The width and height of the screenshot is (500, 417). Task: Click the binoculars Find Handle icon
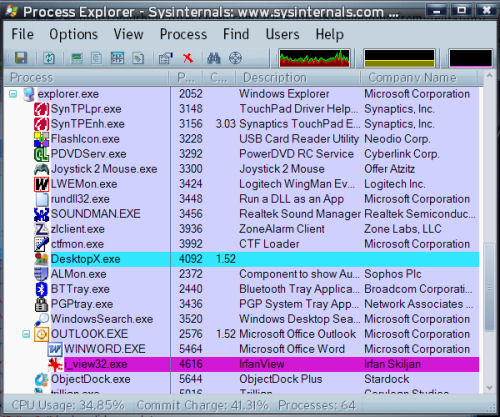[214, 58]
